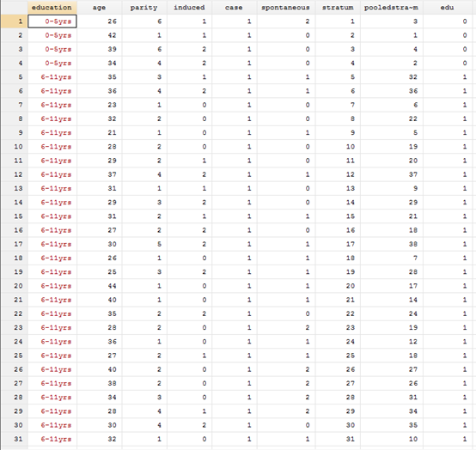Select row number 1
This screenshot has width=476, height=450.
click(x=15, y=21)
